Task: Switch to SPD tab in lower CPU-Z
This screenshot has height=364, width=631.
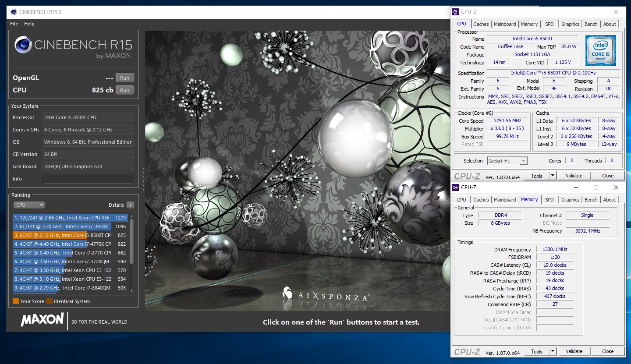Action: tap(549, 200)
